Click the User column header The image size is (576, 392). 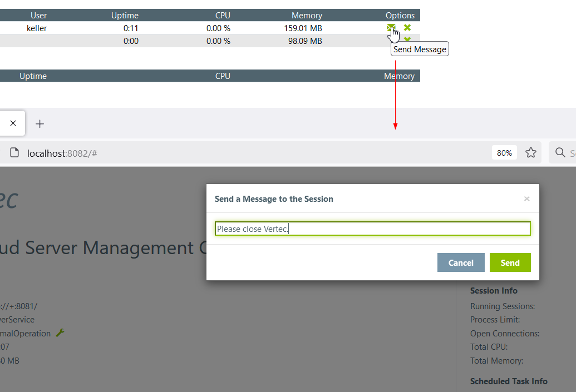[39, 16]
